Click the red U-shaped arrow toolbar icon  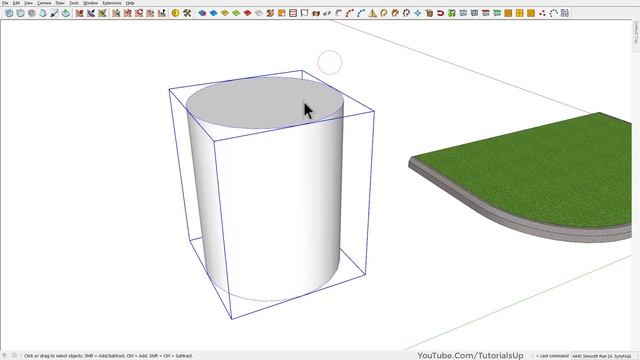click(x=440, y=13)
